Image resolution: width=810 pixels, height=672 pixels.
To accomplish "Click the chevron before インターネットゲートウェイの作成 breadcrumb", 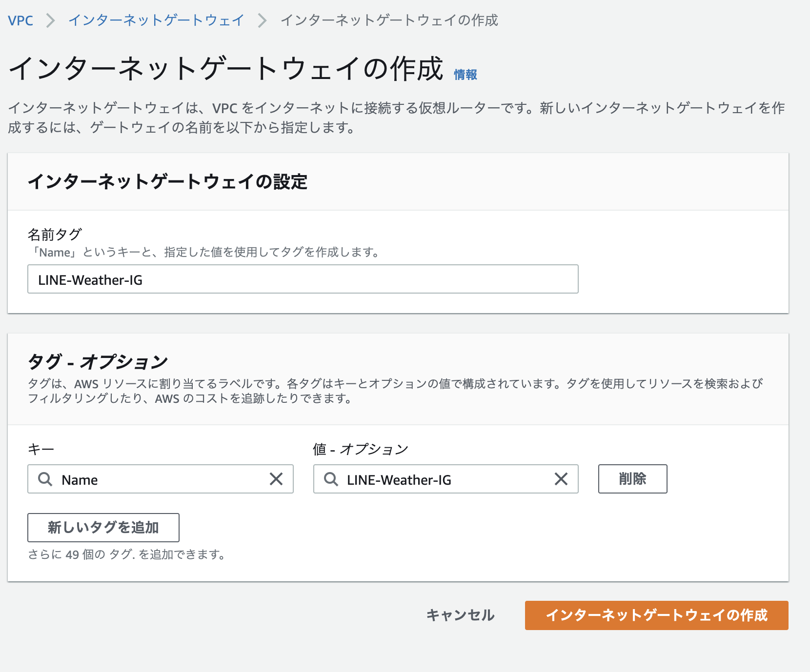I will tap(262, 21).
